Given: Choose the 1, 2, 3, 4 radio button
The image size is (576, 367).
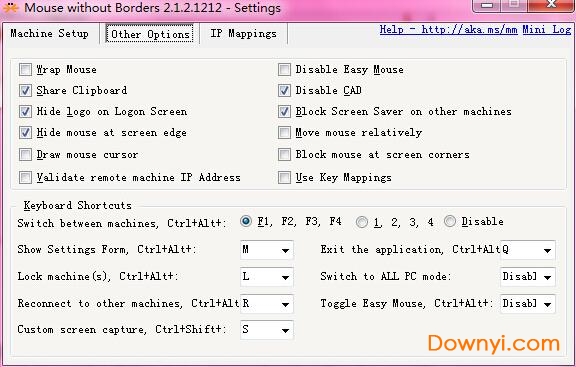Looking at the screenshot, I should pyautogui.click(x=362, y=222).
